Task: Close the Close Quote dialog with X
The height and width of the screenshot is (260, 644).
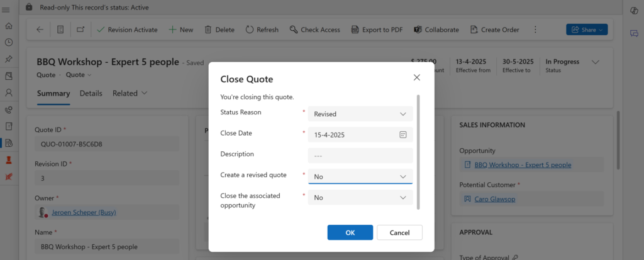Action: point(416,77)
